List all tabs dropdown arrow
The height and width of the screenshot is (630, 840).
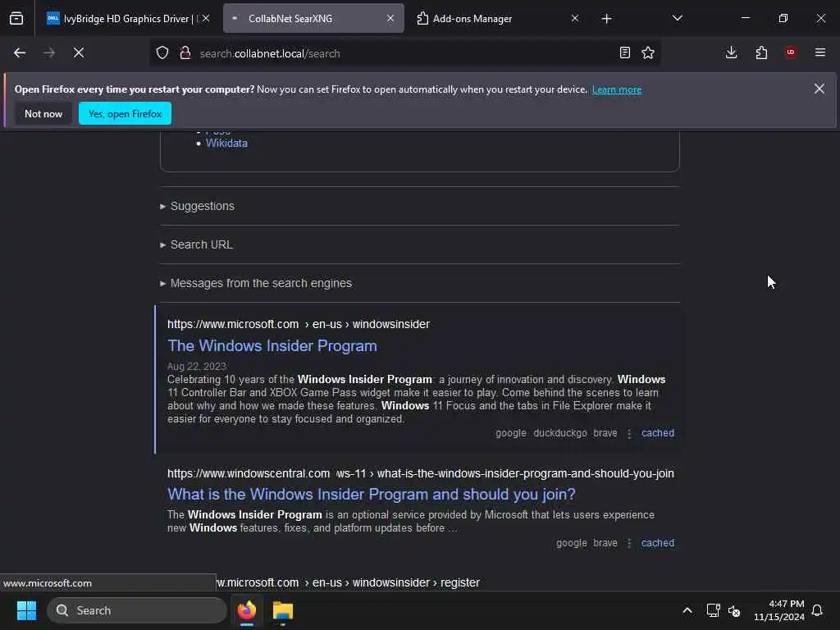click(678, 18)
